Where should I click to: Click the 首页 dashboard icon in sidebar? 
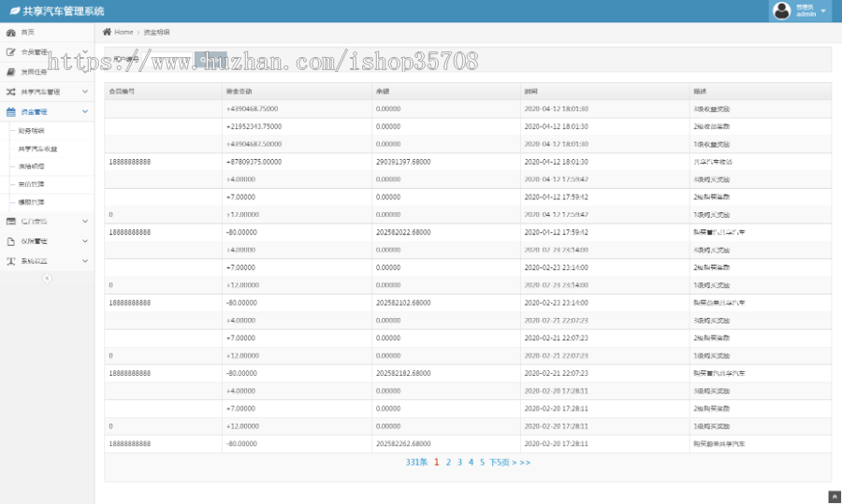coord(11,33)
